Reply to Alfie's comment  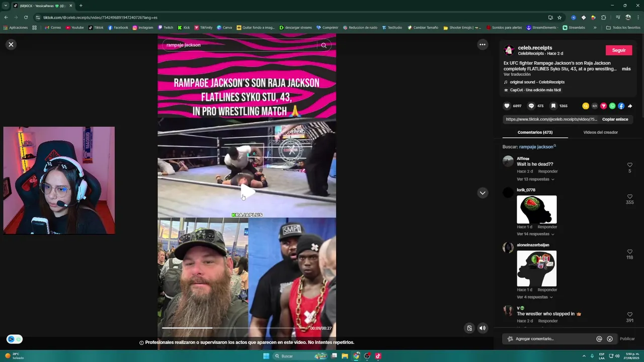pyautogui.click(x=548, y=171)
